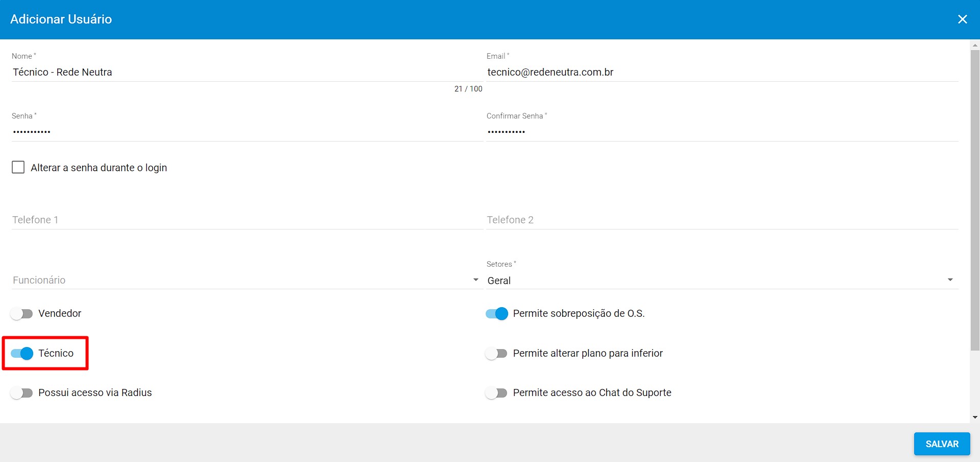Screen dimensions: 980x462
Task: Turn off 'Permite sobreposição de O.S.'
Action: pos(496,314)
